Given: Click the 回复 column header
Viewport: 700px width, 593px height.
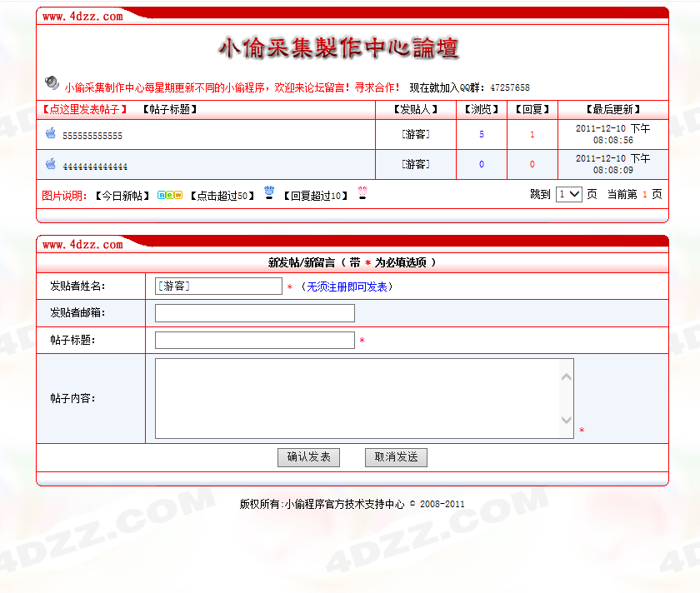Looking at the screenshot, I should [x=532, y=109].
